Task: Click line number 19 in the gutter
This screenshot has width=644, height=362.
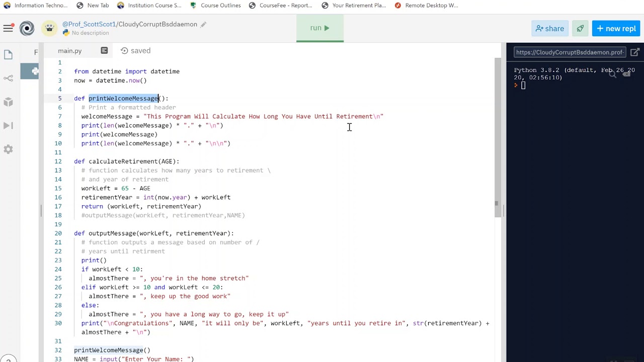Action: click(58, 224)
